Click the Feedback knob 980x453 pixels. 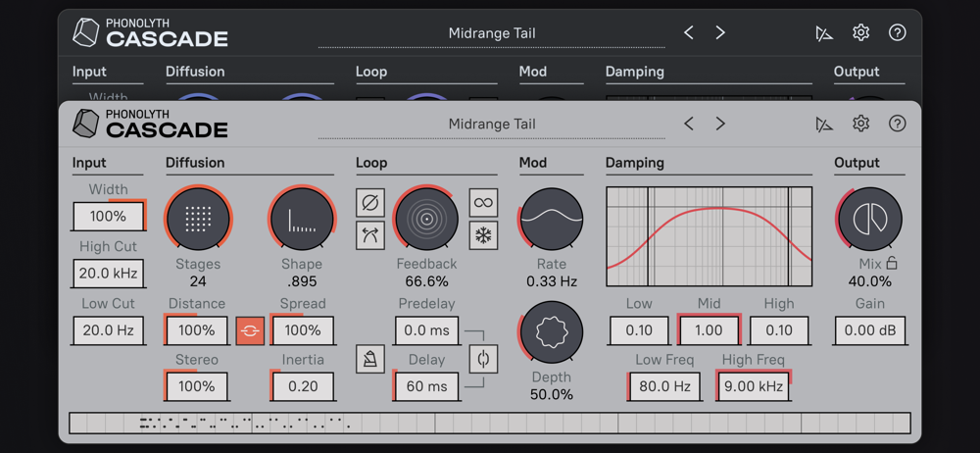(426, 219)
